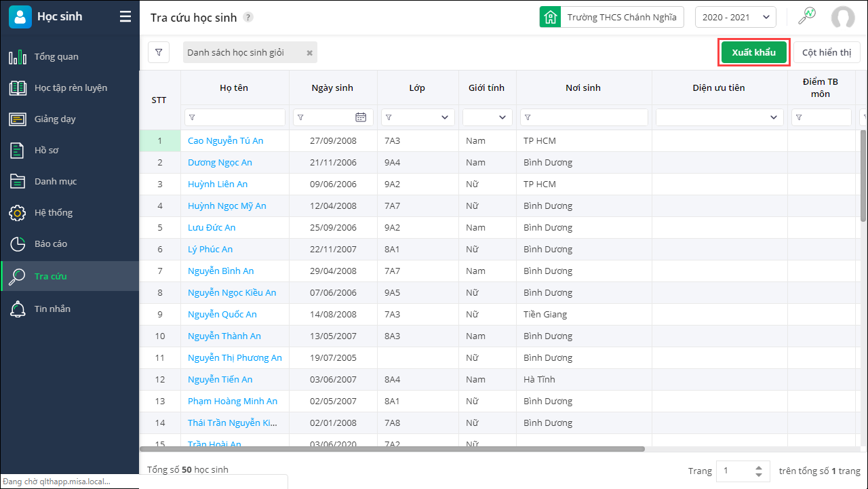Expand the Lớp filter dropdown
Image resolution: width=868 pixels, height=489 pixels.
click(445, 117)
